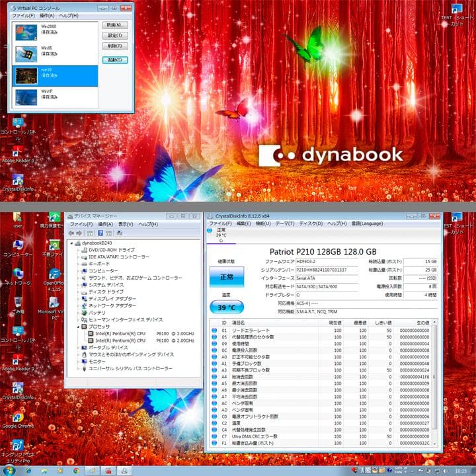This screenshot has height=476, width=476.
Task: Select the Win2000 virtual machine thumbnail
Action: click(x=26, y=32)
